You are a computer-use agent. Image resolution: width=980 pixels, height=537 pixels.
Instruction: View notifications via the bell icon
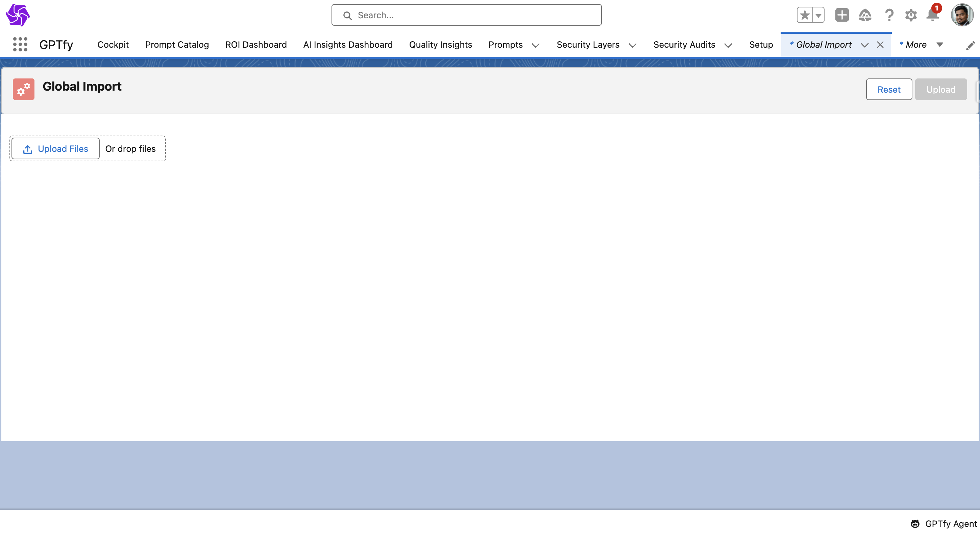[932, 15]
